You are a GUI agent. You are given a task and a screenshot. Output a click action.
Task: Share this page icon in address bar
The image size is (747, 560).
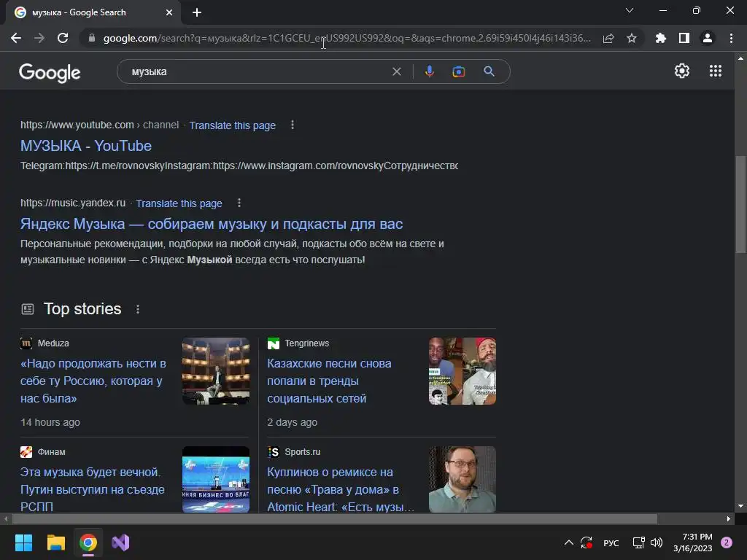coord(608,39)
